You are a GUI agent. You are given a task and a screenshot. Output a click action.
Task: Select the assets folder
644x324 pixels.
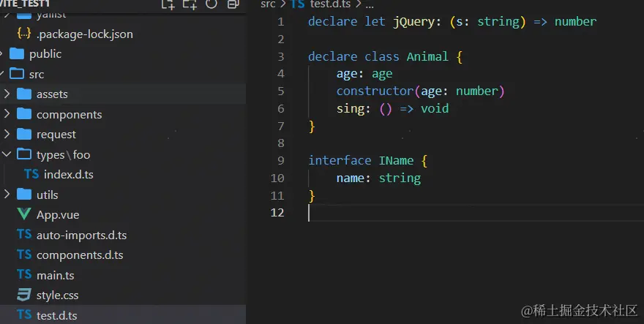click(52, 94)
